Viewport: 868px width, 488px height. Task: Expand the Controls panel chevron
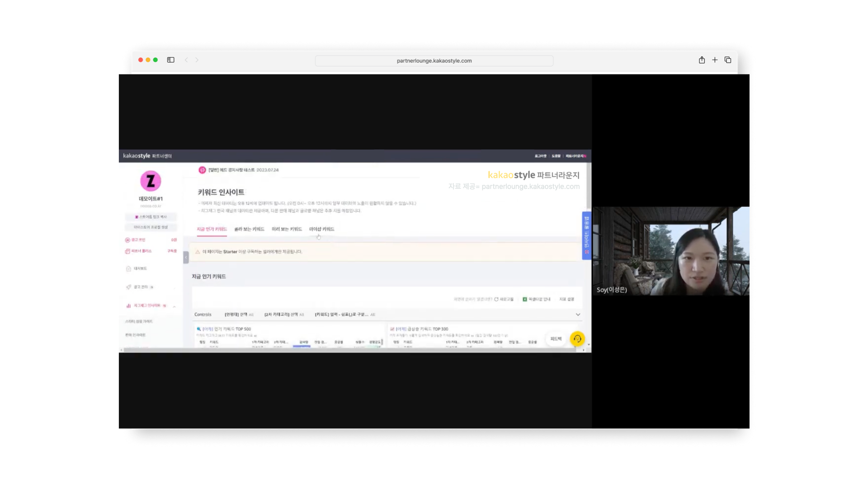coord(578,314)
